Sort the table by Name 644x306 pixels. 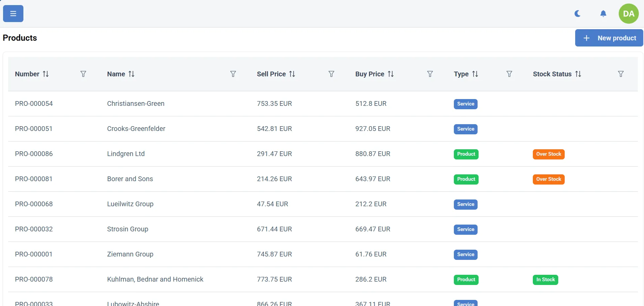click(x=132, y=74)
